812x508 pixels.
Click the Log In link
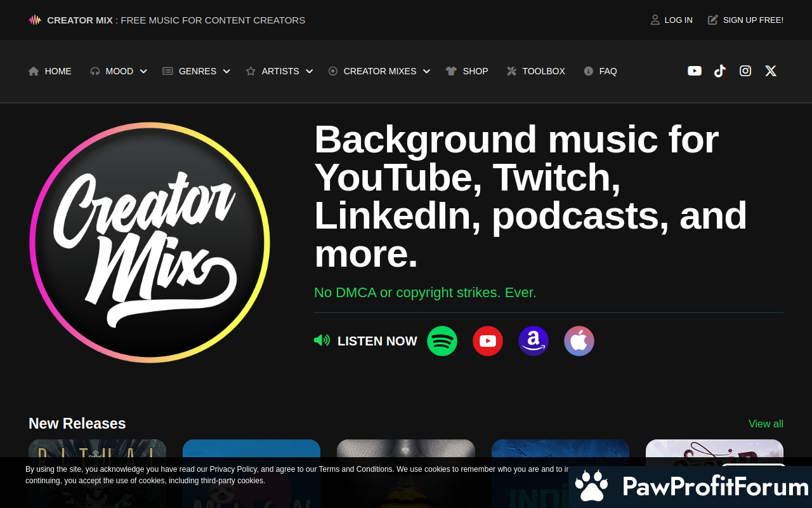tap(672, 20)
